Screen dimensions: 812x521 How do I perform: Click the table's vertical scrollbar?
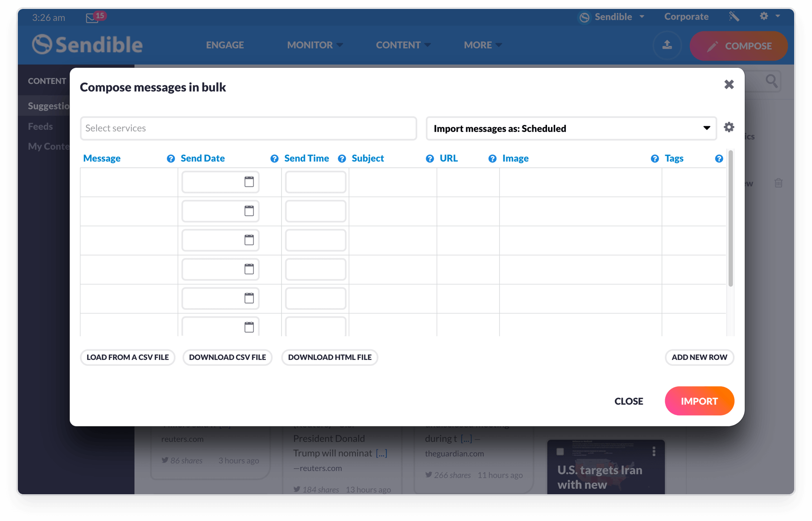(x=730, y=219)
